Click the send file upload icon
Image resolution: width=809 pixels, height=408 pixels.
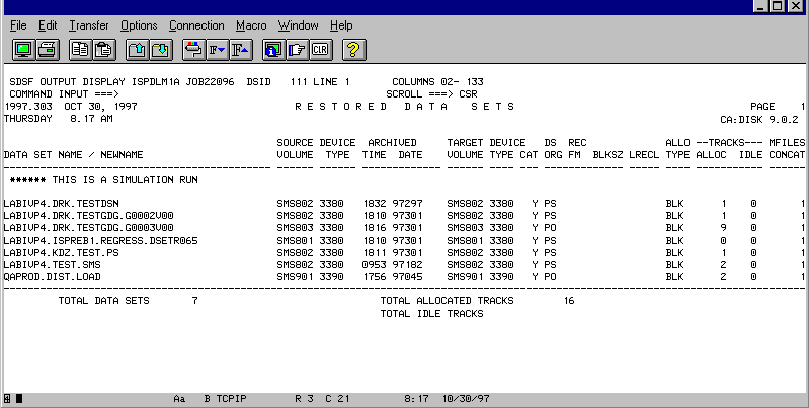pos(137,48)
